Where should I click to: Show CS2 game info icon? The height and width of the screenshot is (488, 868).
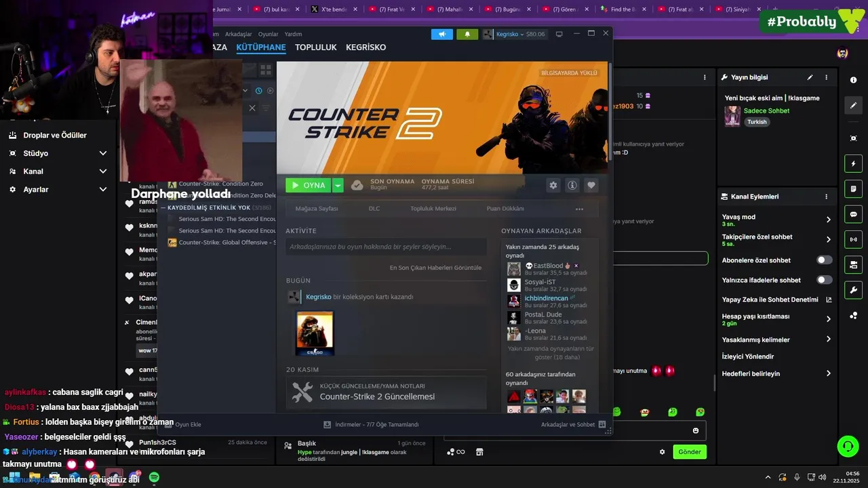click(x=572, y=185)
